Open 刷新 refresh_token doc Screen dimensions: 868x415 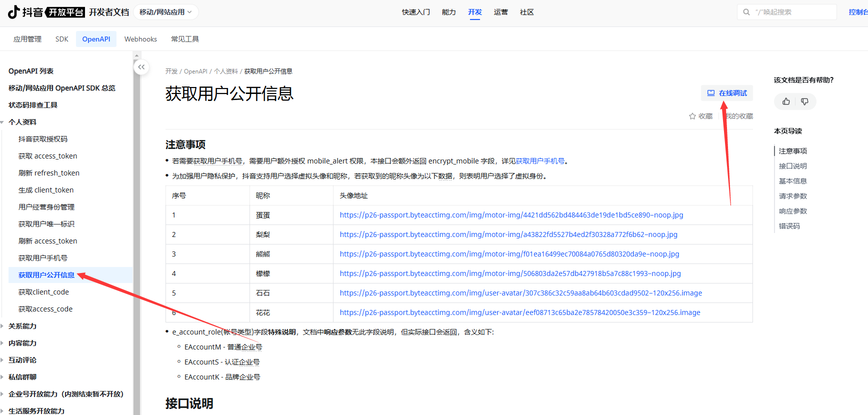[x=49, y=173]
